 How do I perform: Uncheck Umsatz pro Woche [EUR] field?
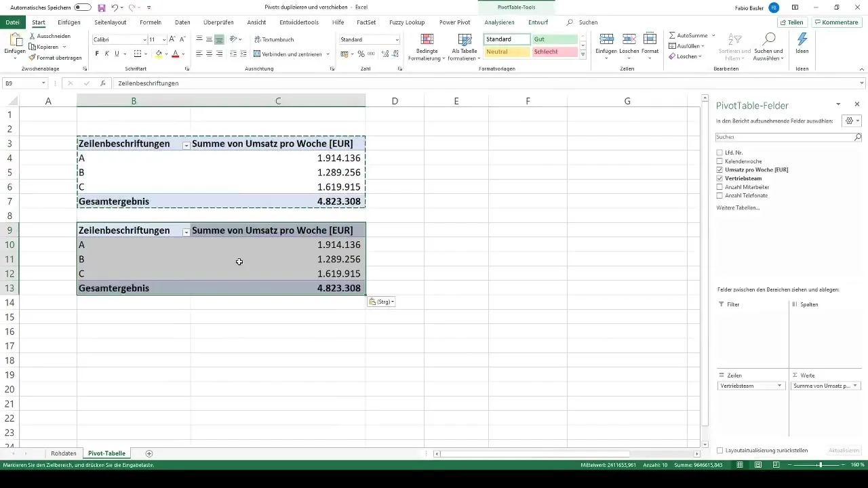pos(719,169)
